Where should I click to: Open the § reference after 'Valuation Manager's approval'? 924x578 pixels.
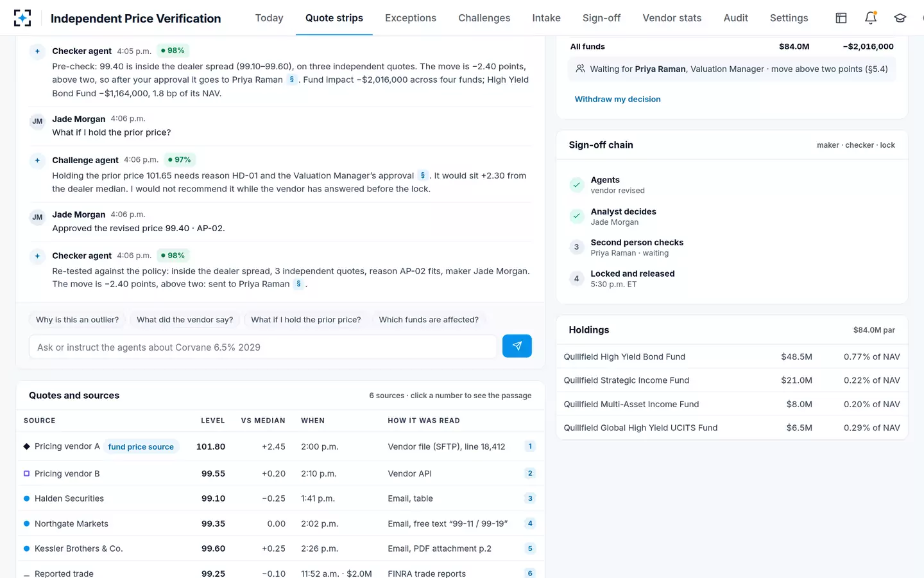tap(423, 175)
